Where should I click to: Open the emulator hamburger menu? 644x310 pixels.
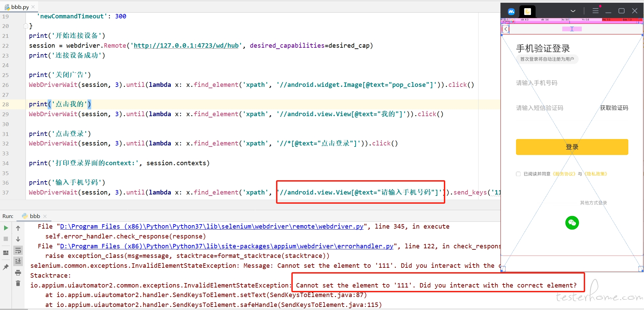595,11
